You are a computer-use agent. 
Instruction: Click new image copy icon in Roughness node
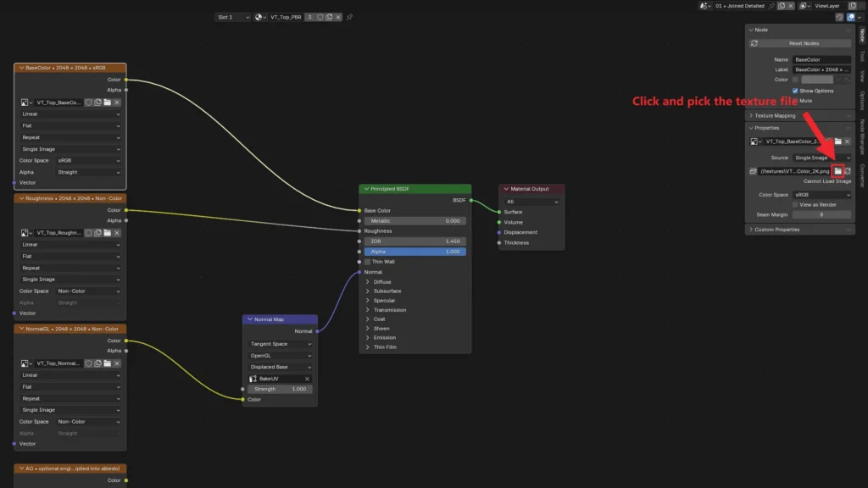98,233
